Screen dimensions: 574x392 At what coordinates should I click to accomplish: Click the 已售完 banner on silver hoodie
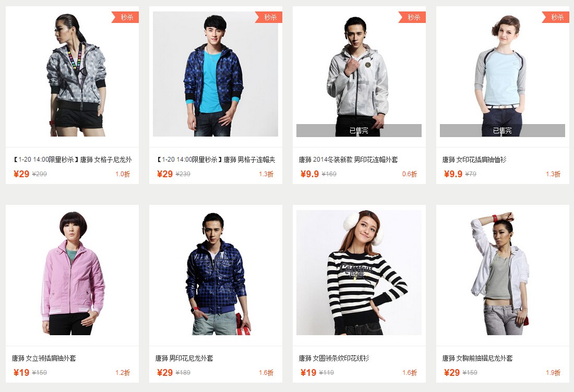pyautogui.click(x=359, y=130)
